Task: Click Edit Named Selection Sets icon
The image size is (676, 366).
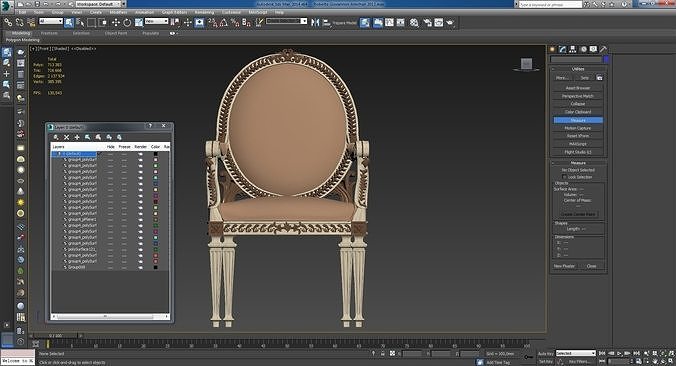Action: coord(259,22)
